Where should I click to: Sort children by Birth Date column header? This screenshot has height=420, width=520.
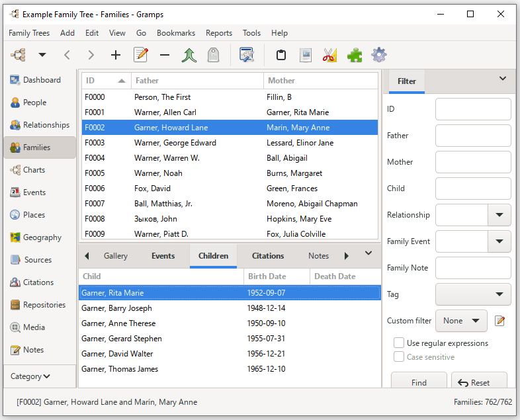pos(277,276)
